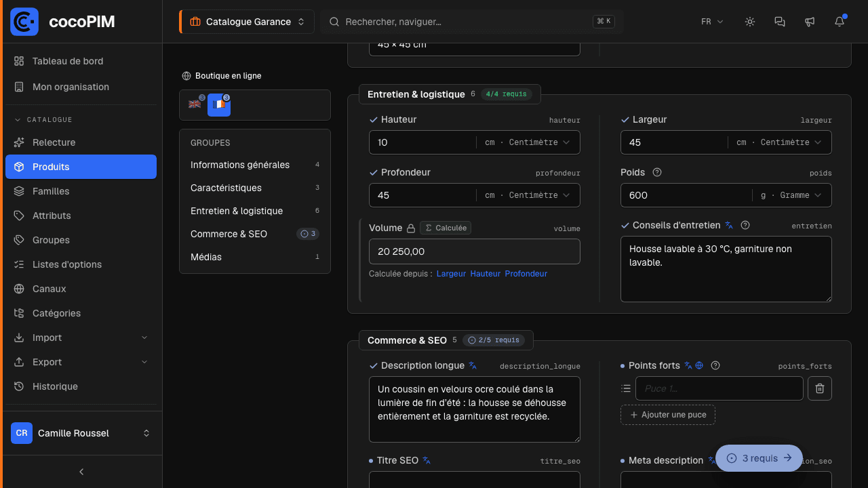868x488 pixels.
Task: Click Ajouter une puce button
Action: [668, 415]
